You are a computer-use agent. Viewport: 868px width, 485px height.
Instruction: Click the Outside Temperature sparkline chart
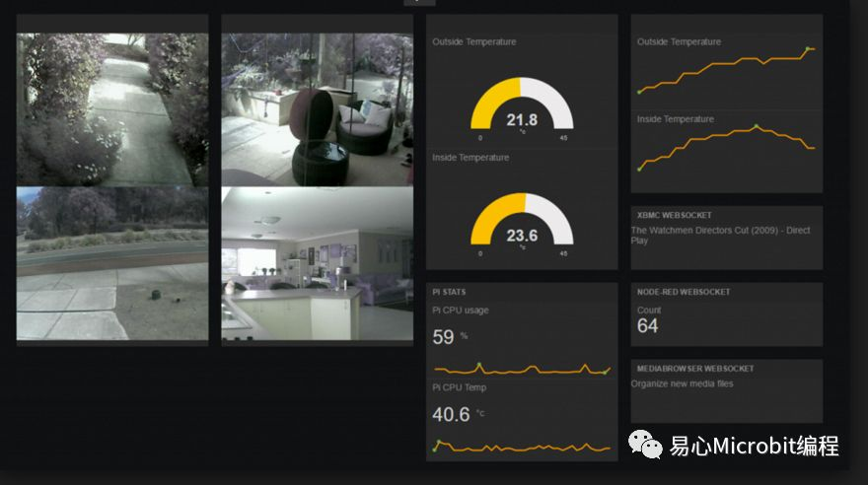(726, 71)
